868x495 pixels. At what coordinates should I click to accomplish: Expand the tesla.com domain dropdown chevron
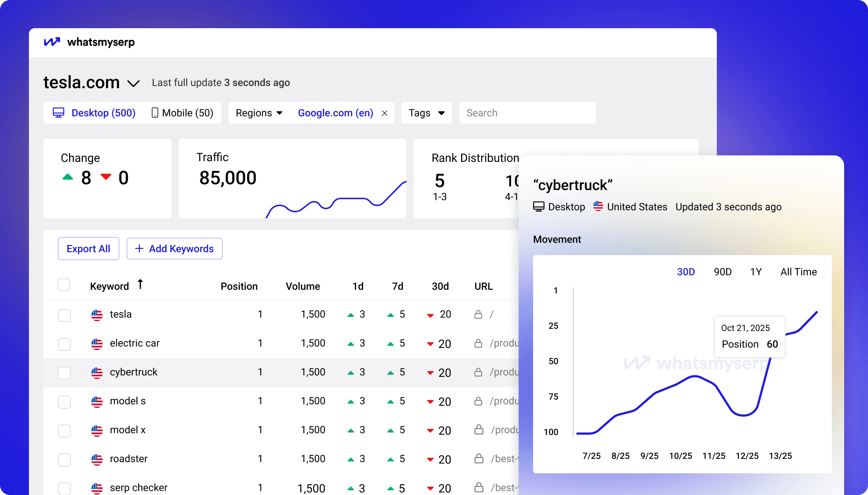[133, 84]
